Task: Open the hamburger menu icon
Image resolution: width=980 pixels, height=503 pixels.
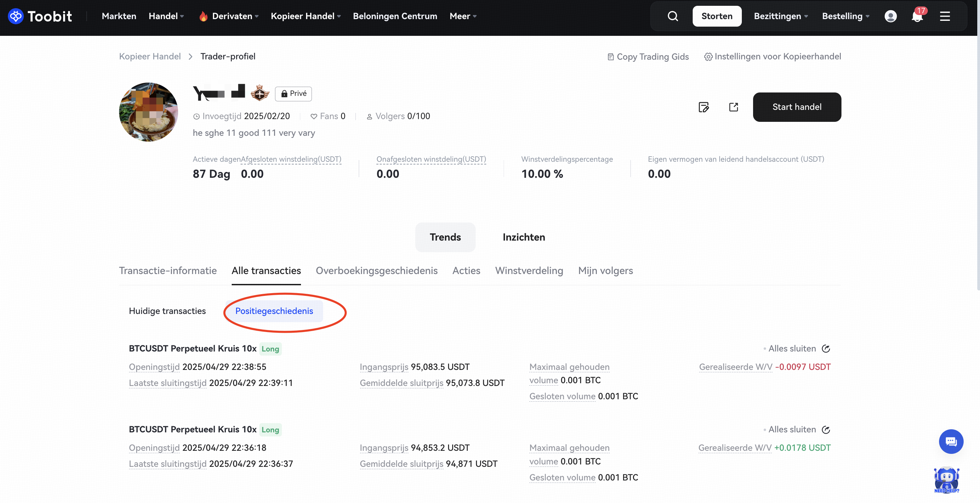Action: pos(945,16)
